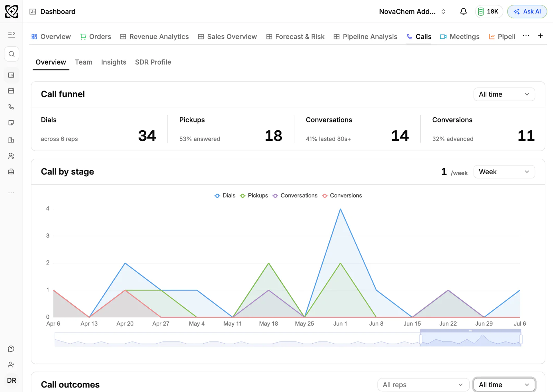Expand the sidebar with the menu toggle icon
The width and height of the screenshot is (553, 392).
click(11, 35)
